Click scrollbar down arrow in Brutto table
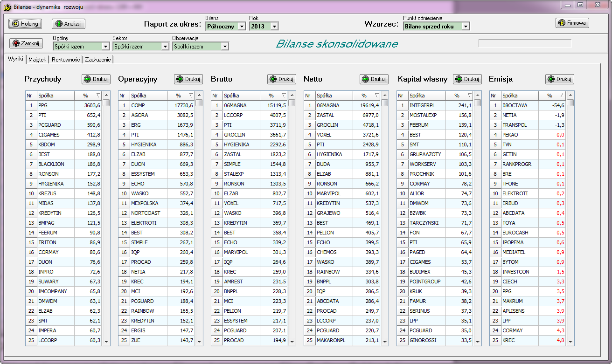 click(292, 342)
